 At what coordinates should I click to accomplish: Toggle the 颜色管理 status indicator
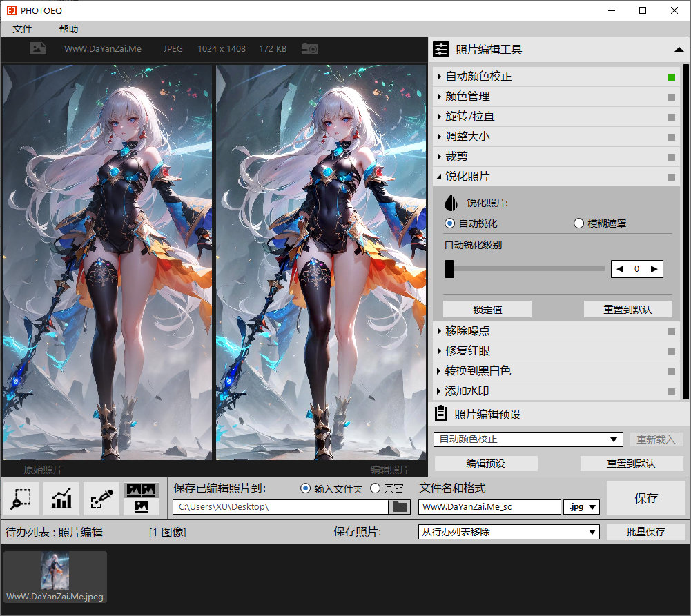pyautogui.click(x=671, y=97)
